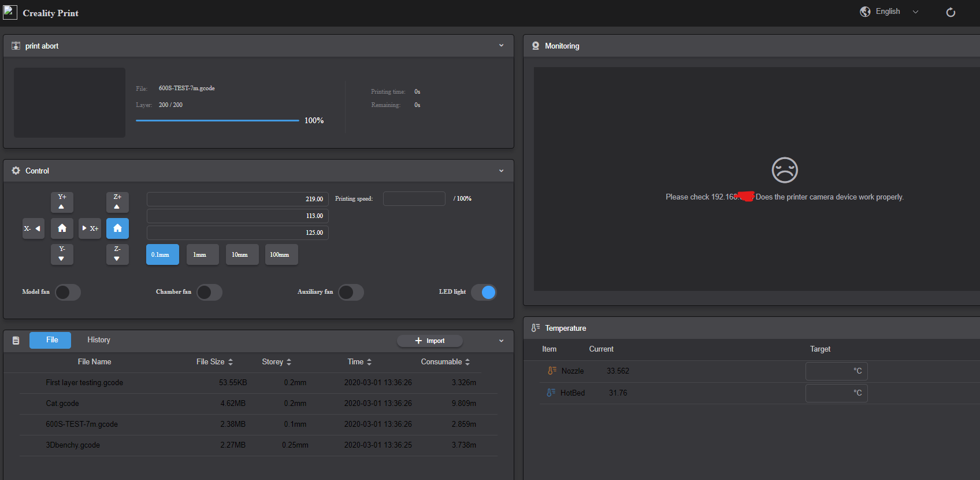This screenshot has height=480, width=980.
Task: Raise Z axis with Z+ button
Action: [x=117, y=202]
